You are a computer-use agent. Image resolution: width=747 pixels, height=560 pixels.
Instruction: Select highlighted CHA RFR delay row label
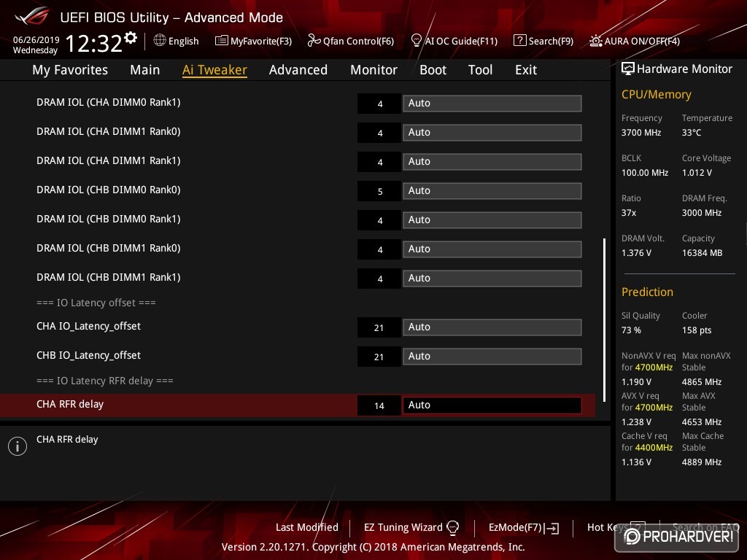[70, 404]
